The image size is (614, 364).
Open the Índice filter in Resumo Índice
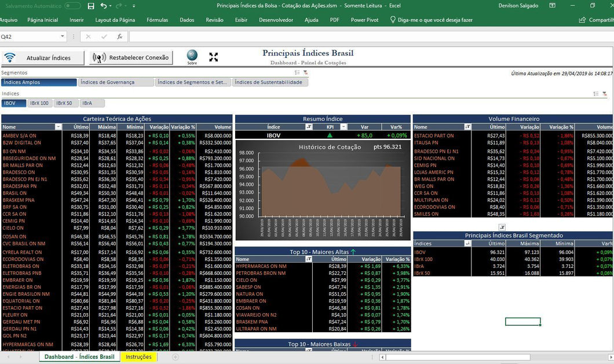[x=309, y=127]
